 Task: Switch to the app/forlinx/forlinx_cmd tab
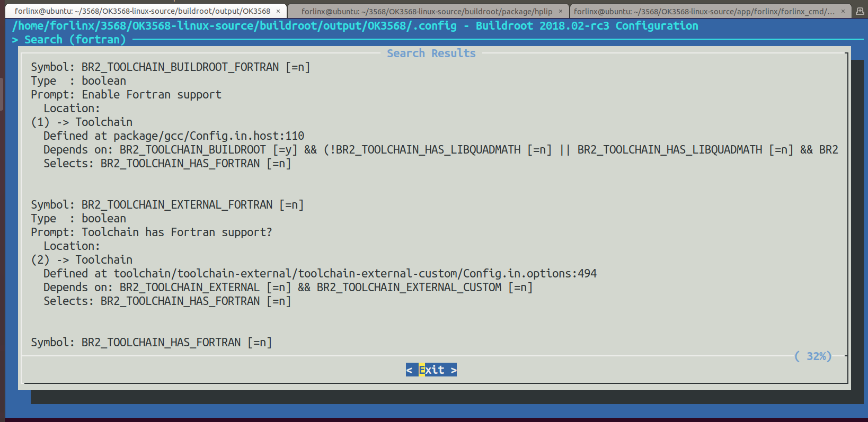coord(704,11)
